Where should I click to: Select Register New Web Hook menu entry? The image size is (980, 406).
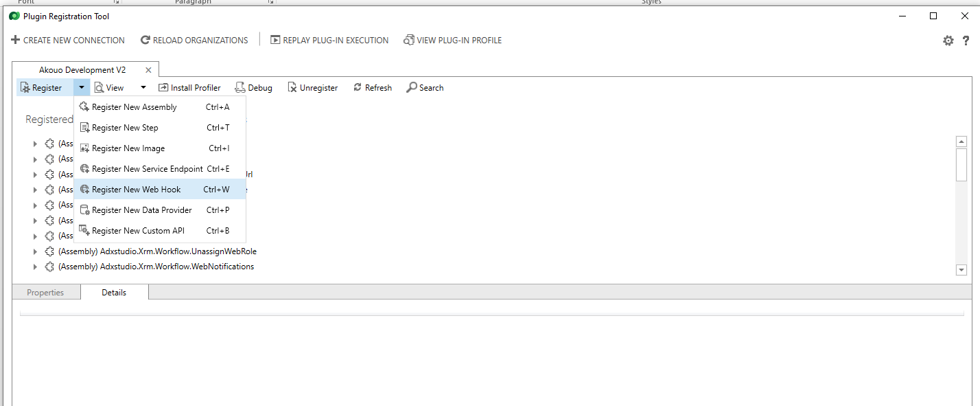coord(136,189)
